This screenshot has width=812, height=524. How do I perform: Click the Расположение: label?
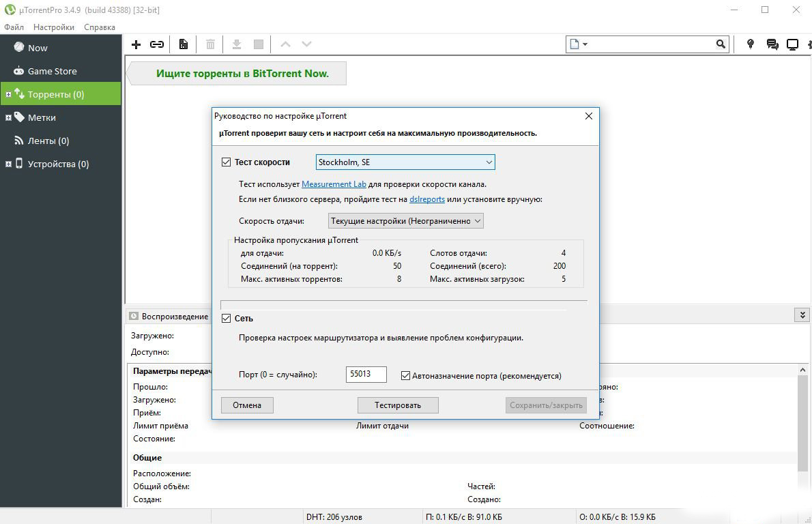point(162,474)
